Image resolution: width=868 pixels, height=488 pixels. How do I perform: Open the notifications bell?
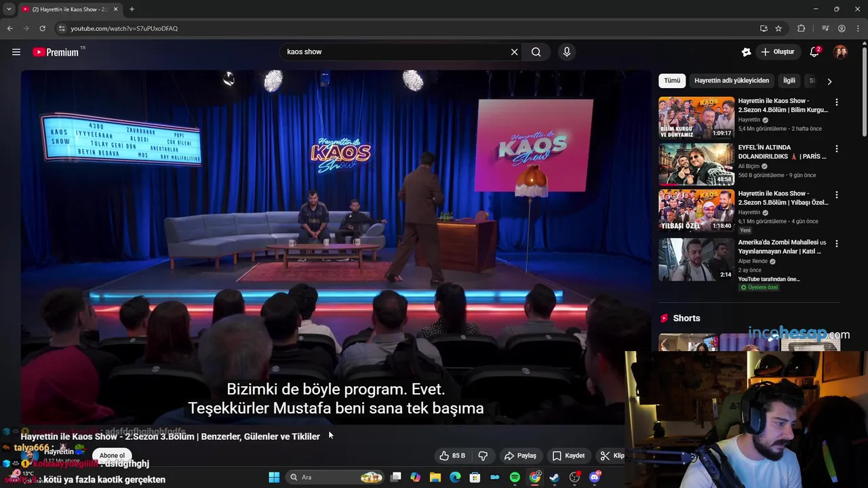tap(814, 52)
